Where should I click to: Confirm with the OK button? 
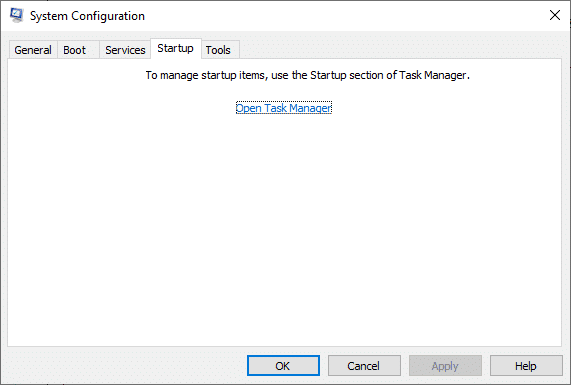coord(283,365)
